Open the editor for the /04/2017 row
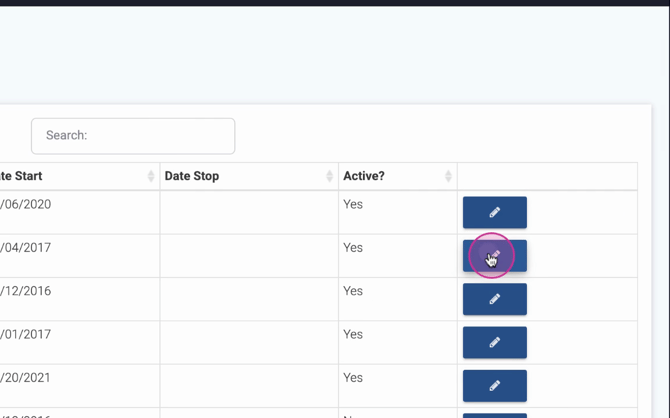670x418 pixels. coord(494,256)
